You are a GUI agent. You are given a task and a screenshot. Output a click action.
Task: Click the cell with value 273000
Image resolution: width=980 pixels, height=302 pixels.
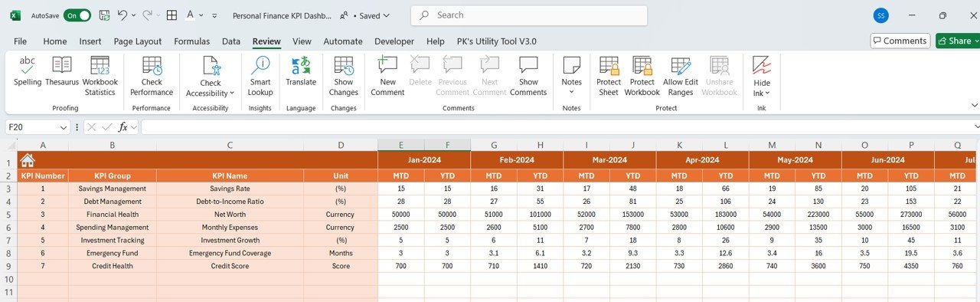pos(911,214)
